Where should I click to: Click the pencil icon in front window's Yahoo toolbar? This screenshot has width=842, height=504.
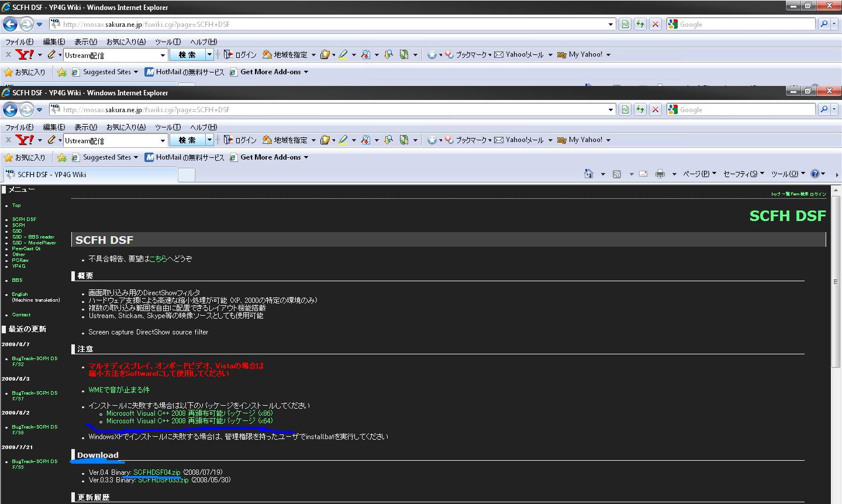point(51,140)
